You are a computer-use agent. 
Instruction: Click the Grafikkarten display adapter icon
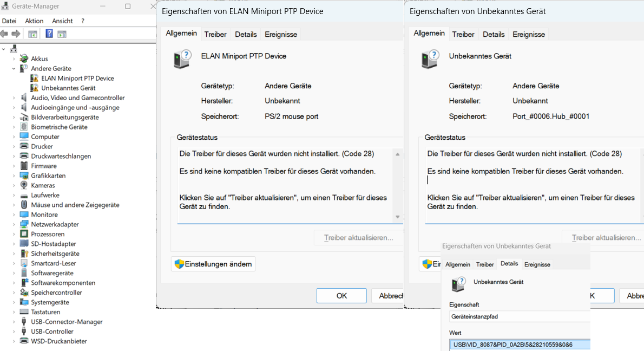click(x=24, y=175)
